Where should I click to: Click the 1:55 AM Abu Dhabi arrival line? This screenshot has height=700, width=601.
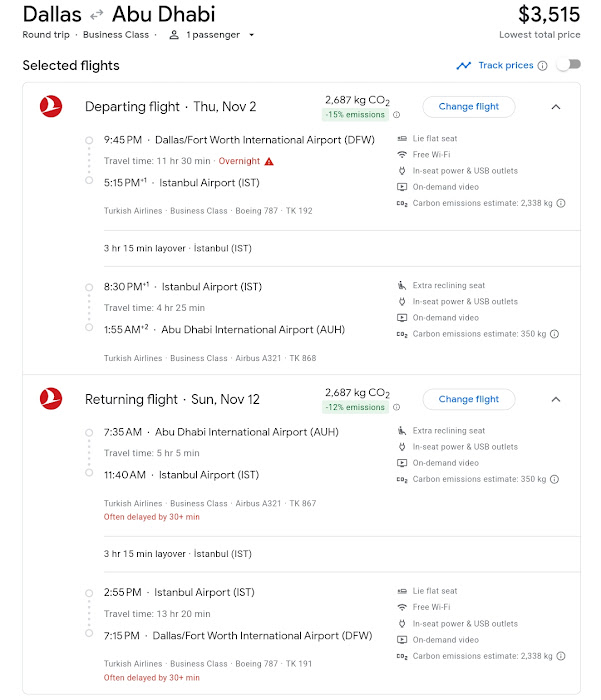(x=224, y=330)
